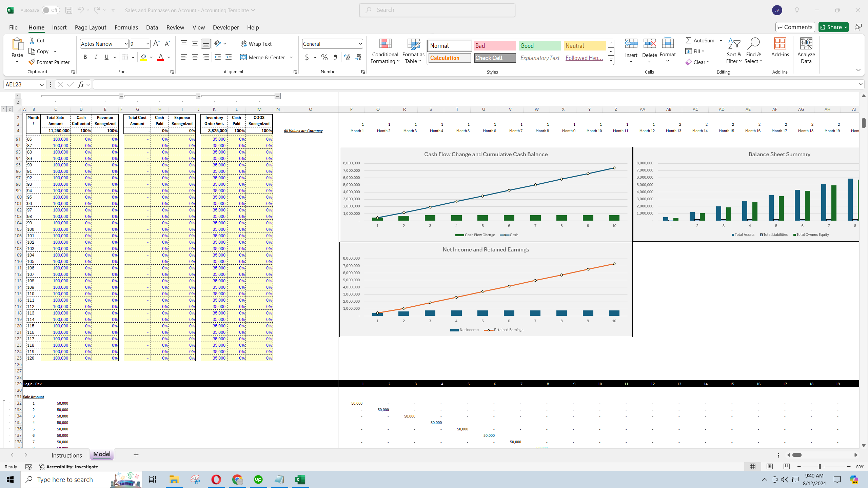Toggle Bottom Align

206,43
